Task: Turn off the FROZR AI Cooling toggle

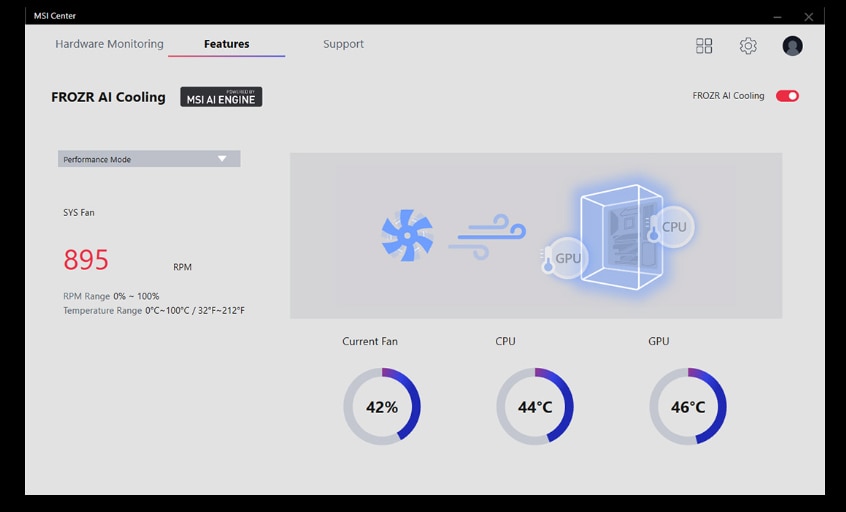Action: tap(787, 95)
